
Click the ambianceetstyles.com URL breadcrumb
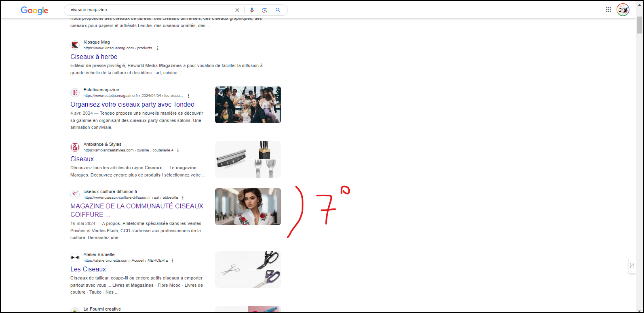[128, 150]
